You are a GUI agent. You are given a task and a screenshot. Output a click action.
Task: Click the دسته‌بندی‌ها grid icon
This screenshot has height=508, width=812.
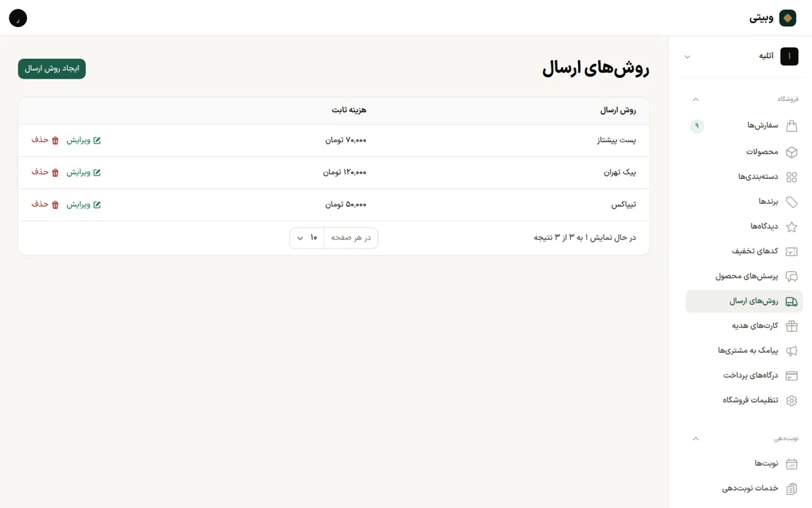pos(791,177)
